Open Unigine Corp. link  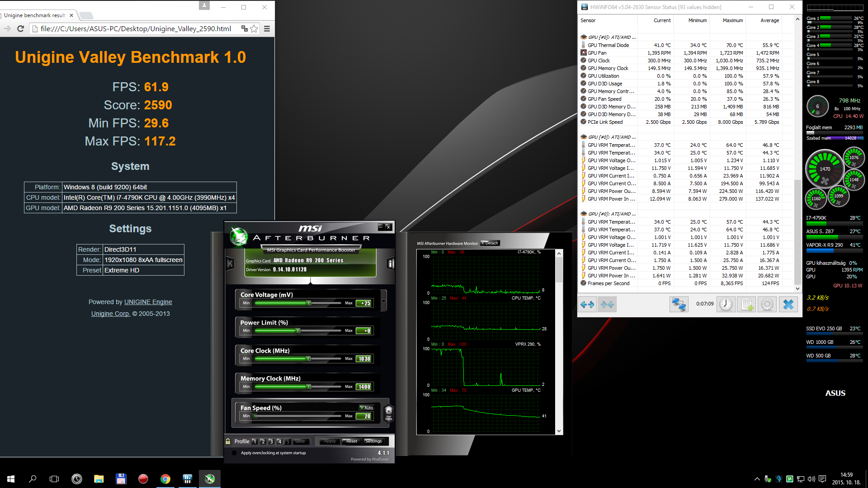point(111,314)
